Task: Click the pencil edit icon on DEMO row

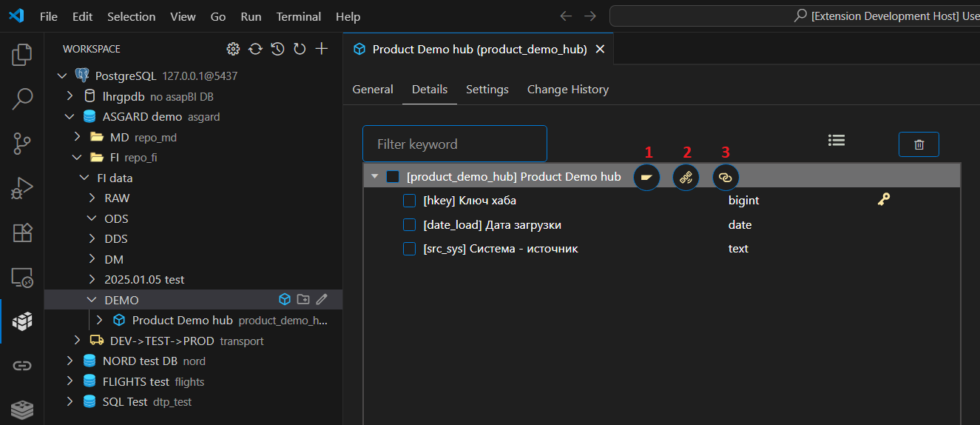Action: 322,300
